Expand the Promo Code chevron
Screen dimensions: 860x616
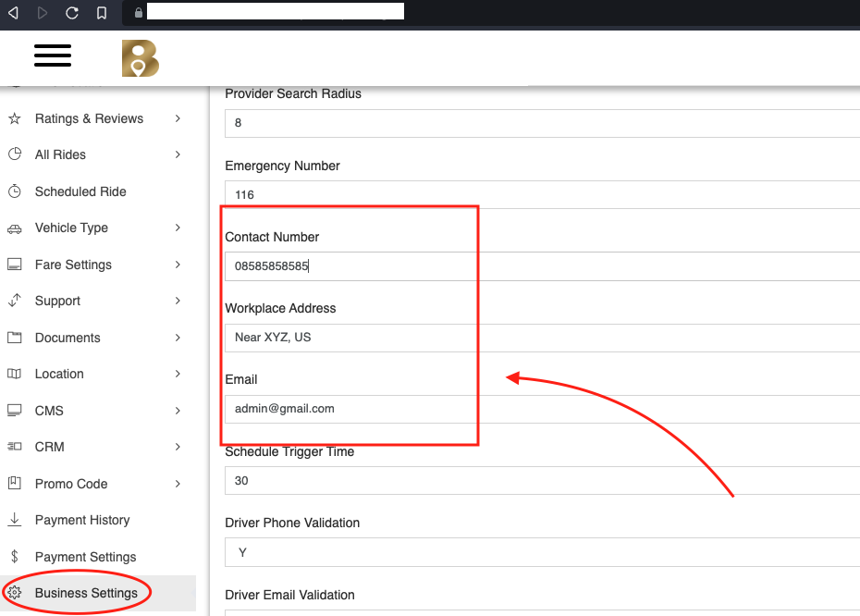[x=178, y=483]
